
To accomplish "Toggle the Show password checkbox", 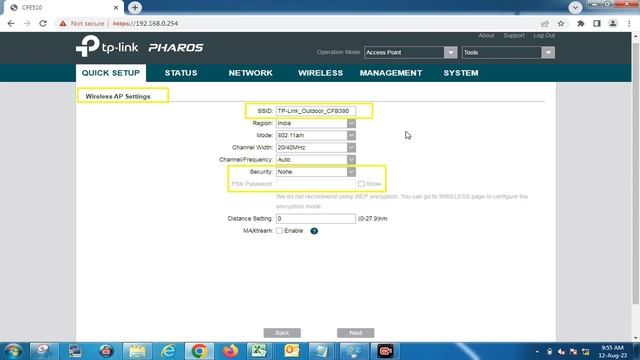I will pos(361,184).
